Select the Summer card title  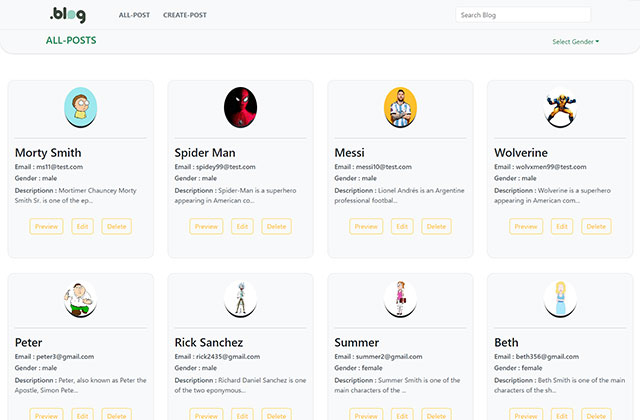point(357,342)
